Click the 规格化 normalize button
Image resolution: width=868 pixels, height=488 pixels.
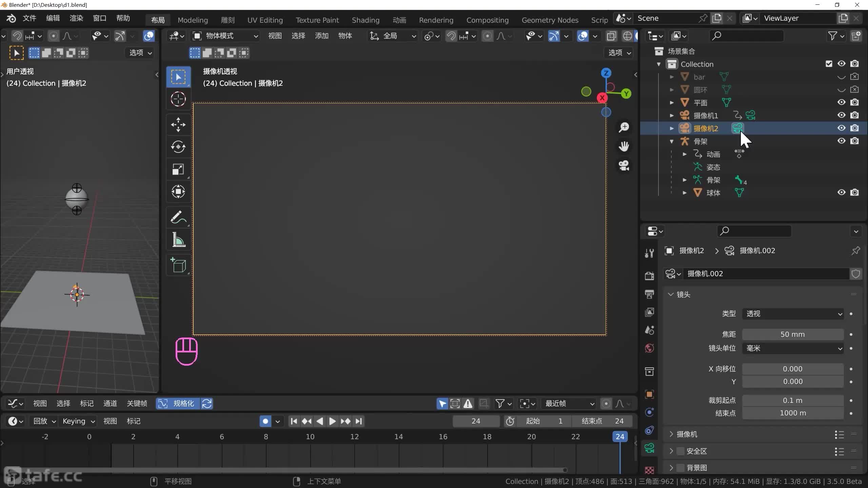pyautogui.click(x=178, y=403)
